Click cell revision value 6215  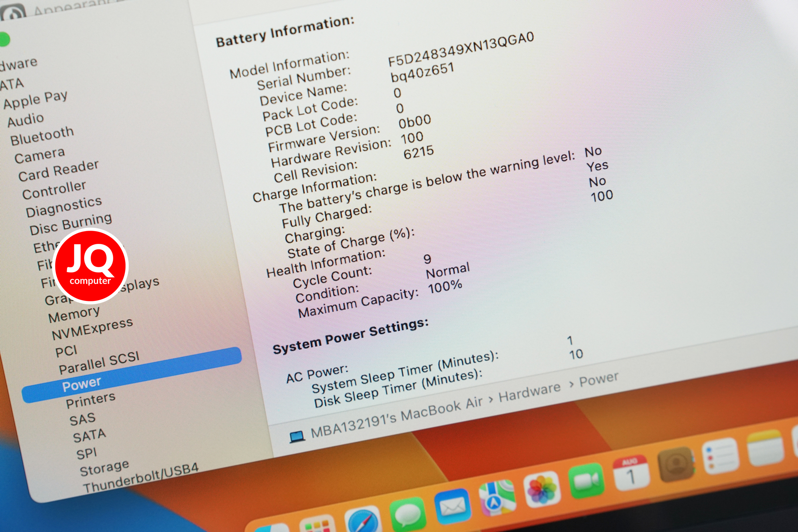pyautogui.click(x=419, y=152)
